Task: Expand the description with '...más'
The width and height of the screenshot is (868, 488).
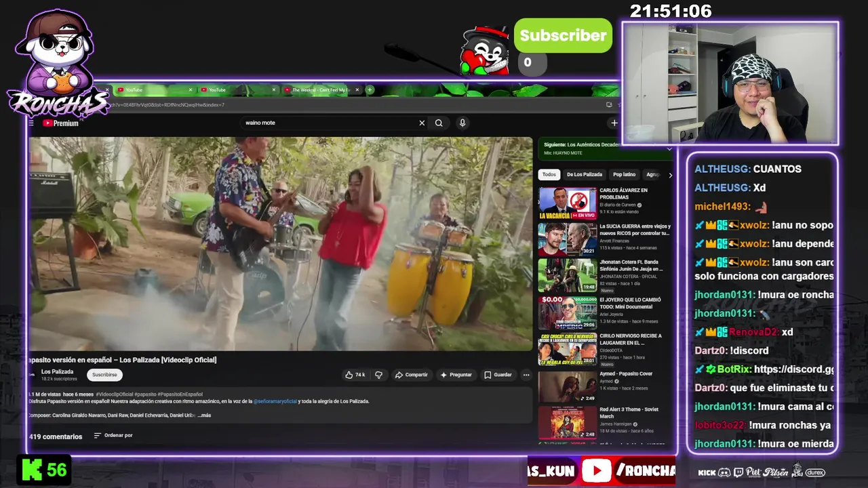Action: [x=204, y=415]
